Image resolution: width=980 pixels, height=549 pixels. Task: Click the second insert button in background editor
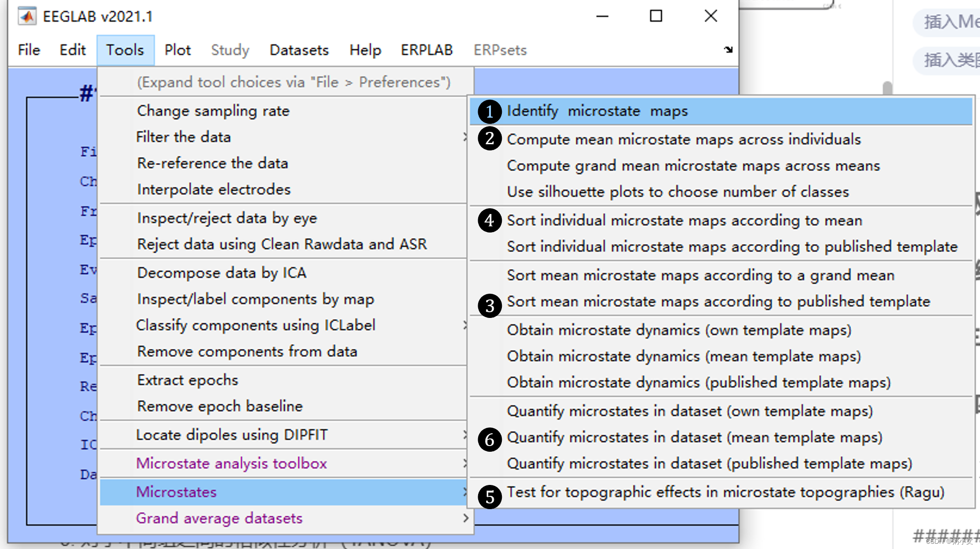pos(947,60)
